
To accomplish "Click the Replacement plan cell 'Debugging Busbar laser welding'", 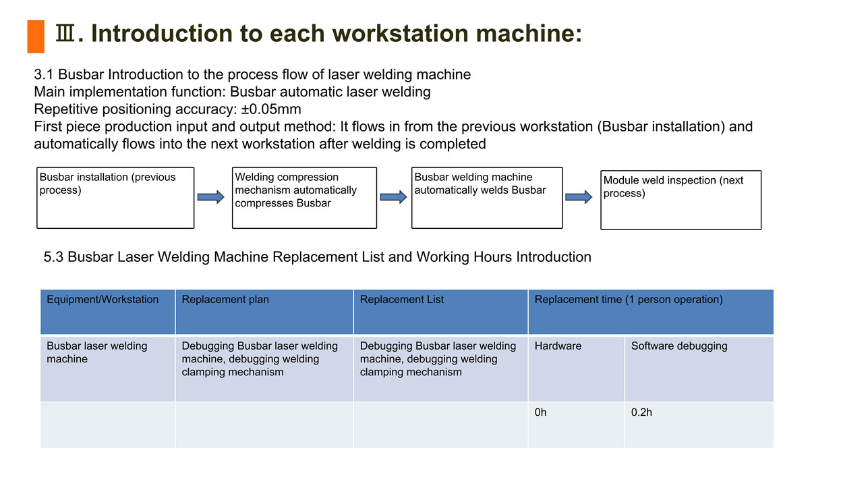I will (x=264, y=369).
